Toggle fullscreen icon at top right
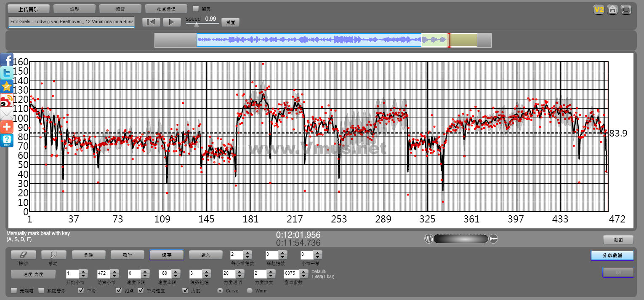The image size is (644, 300). pos(626,10)
